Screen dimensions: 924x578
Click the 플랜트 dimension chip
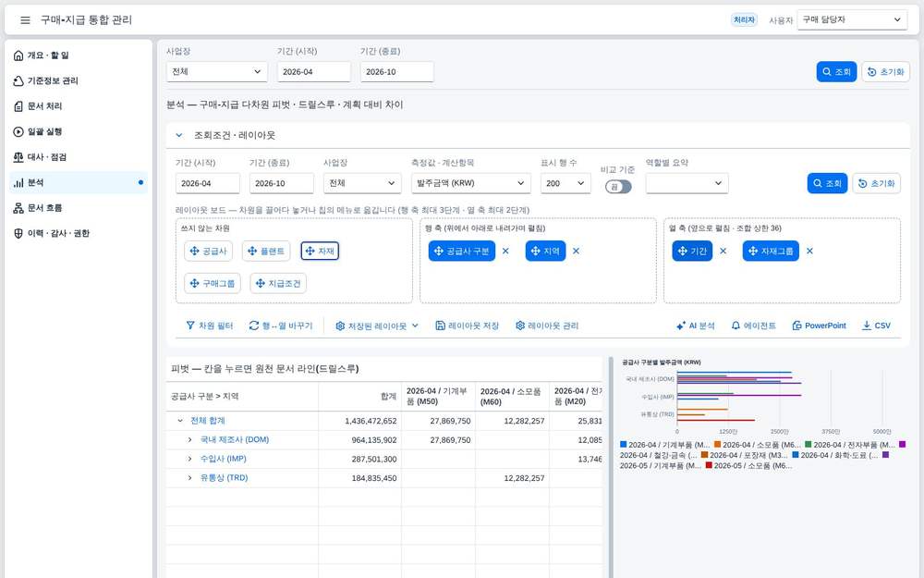click(x=266, y=251)
